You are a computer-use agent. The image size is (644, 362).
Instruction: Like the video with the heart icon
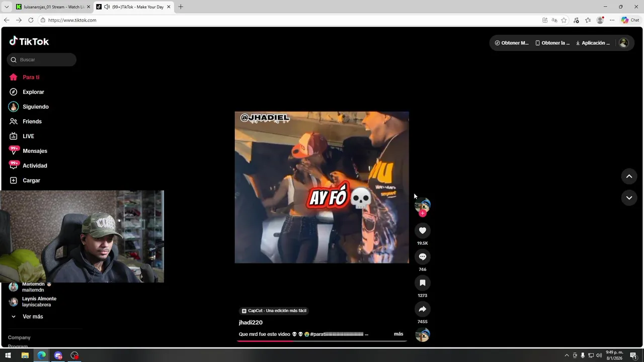tap(422, 230)
